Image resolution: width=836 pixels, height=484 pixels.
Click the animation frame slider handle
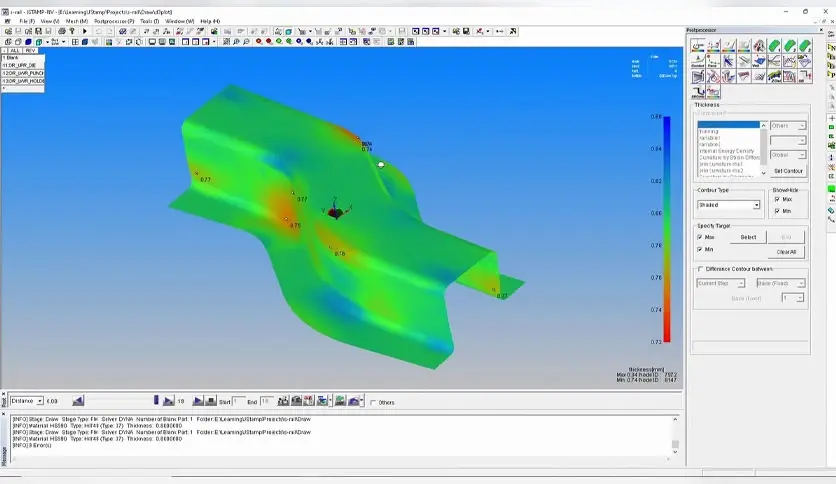156,401
